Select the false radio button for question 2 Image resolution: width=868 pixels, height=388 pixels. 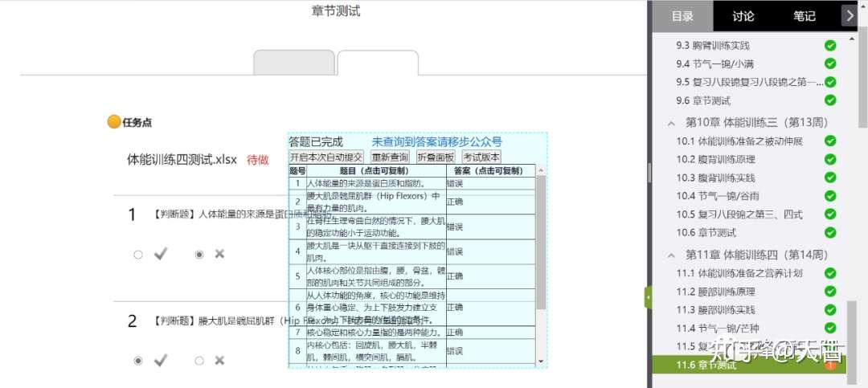(199, 361)
